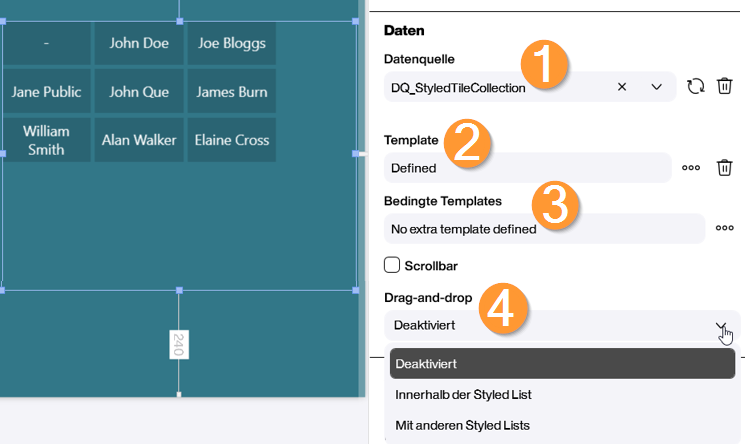752x444 pixels.
Task: Expand the Datenquelle dropdown arrow
Action: (657, 87)
